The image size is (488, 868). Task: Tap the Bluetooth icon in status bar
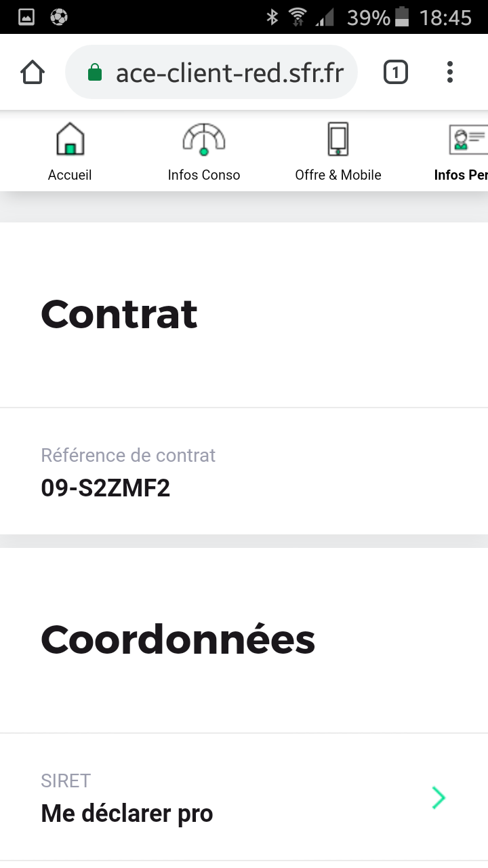[272, 17]
